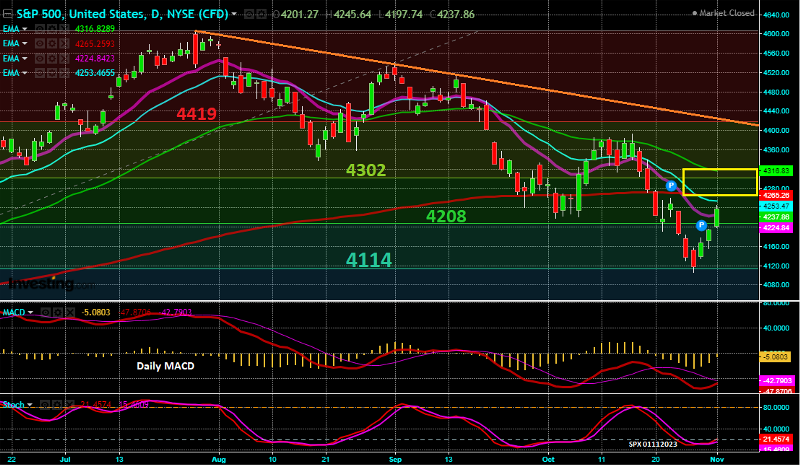Screen dimensions: 800x466
Task: Select the Daily MACD text annotation
Action: point(165,366)
